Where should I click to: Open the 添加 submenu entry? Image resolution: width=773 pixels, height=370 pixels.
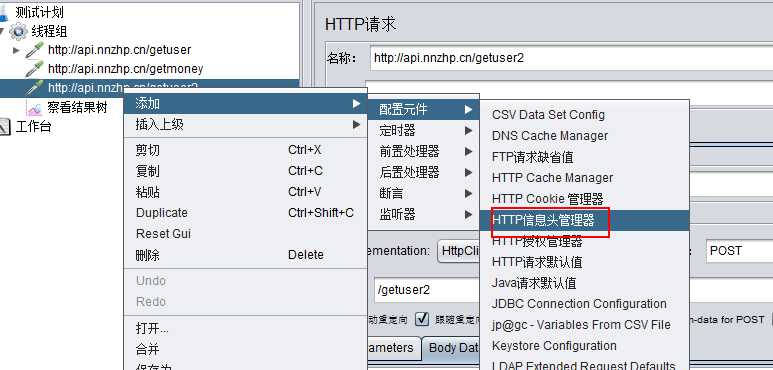click(246, 103)
